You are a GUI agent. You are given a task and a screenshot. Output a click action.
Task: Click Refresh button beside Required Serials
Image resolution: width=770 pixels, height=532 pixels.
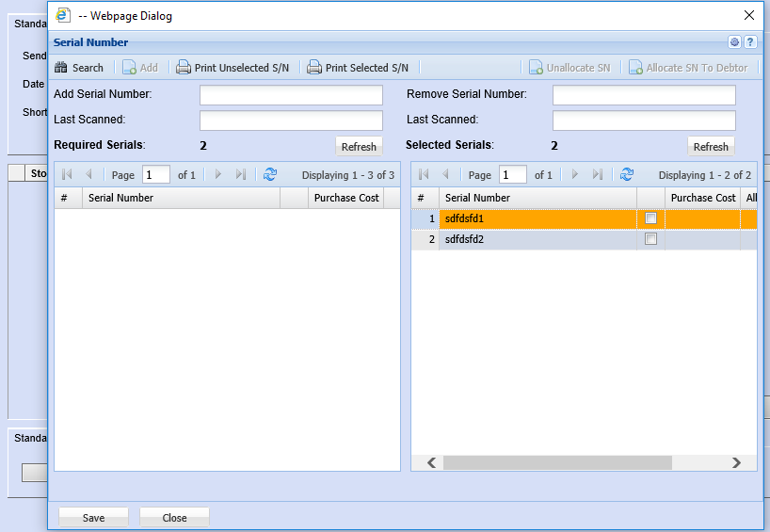tap(359, 147)
